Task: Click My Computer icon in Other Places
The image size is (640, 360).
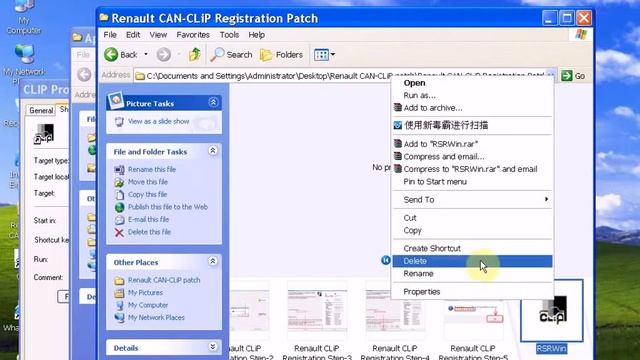Action: tap(119, 305)
